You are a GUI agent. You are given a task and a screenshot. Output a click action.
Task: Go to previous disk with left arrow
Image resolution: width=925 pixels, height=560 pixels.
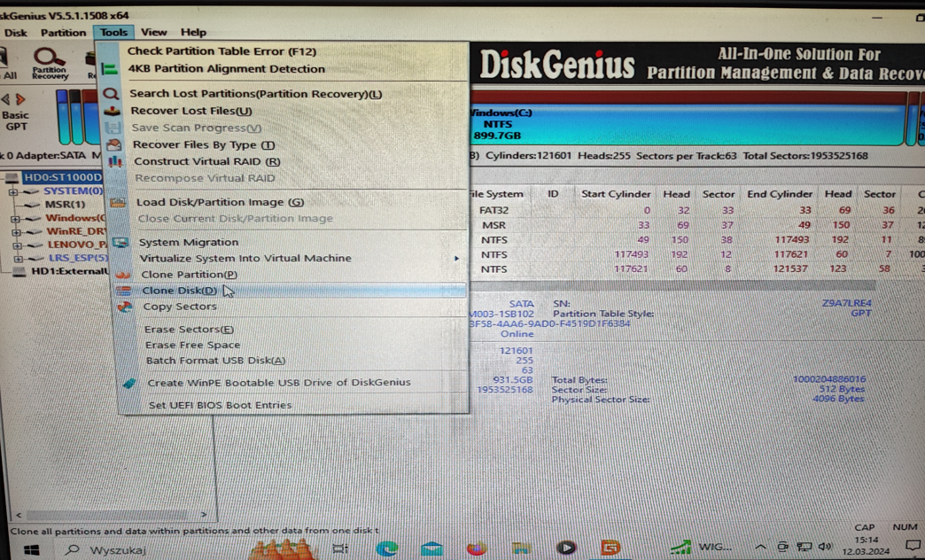coord(5,99)
